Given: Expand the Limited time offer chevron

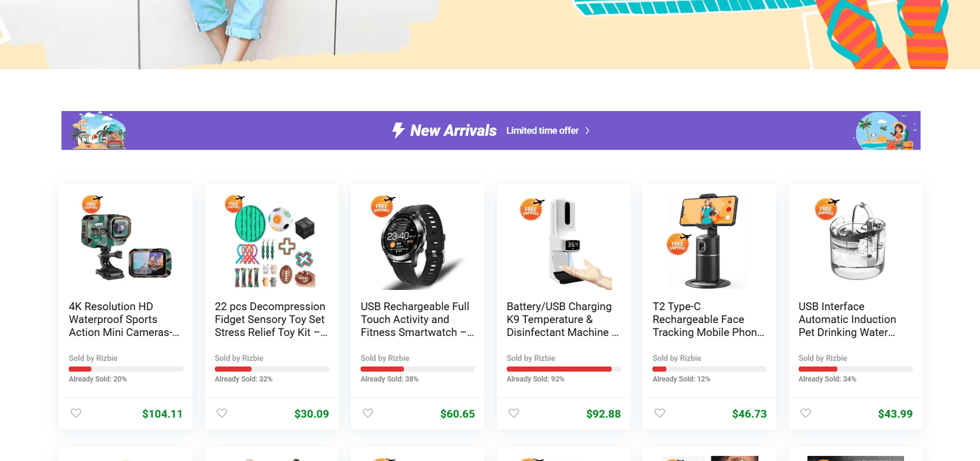Looking at the screenshot, I should [587, 131].
